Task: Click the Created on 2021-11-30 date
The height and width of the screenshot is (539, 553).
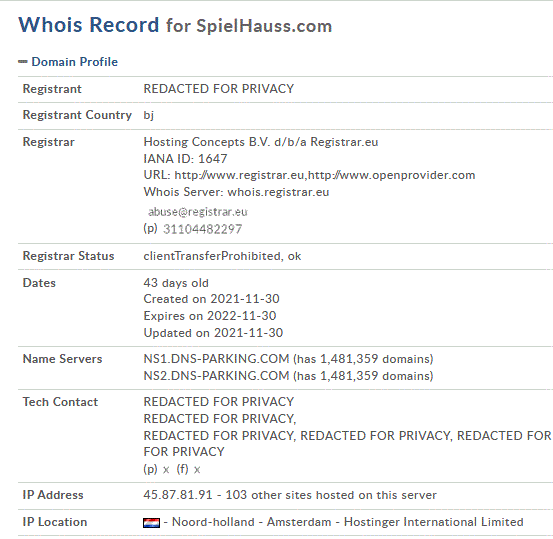Action: 211,299
